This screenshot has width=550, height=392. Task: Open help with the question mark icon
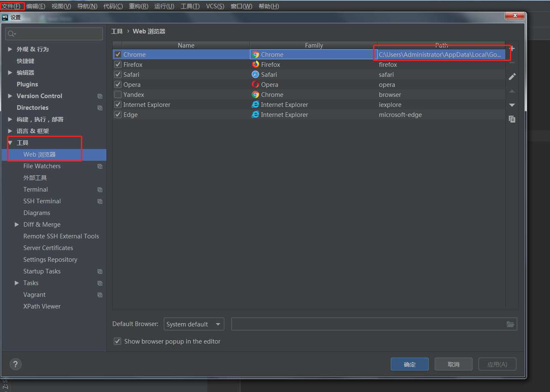pyautogui.click(x=15, y=364)
